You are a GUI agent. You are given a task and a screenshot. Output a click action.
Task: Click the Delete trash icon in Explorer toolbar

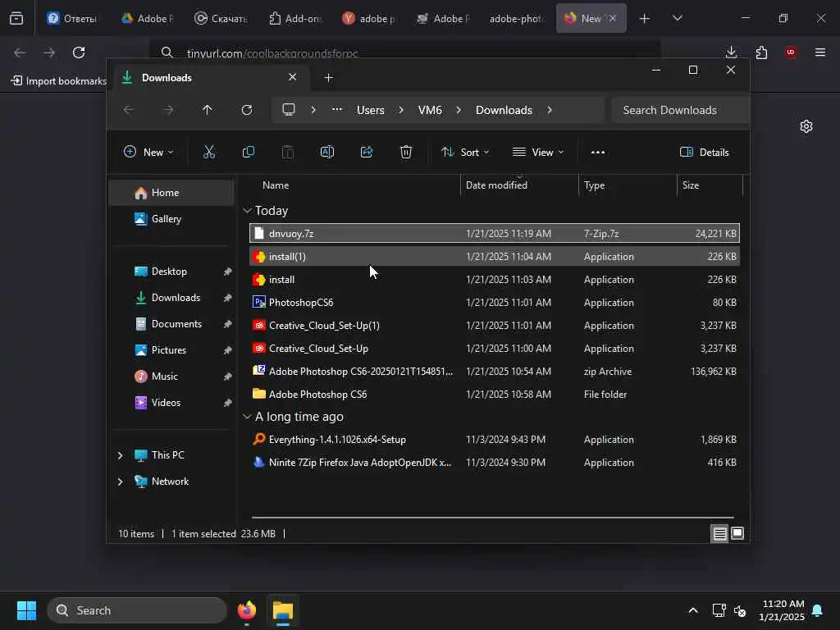[406, 152]
